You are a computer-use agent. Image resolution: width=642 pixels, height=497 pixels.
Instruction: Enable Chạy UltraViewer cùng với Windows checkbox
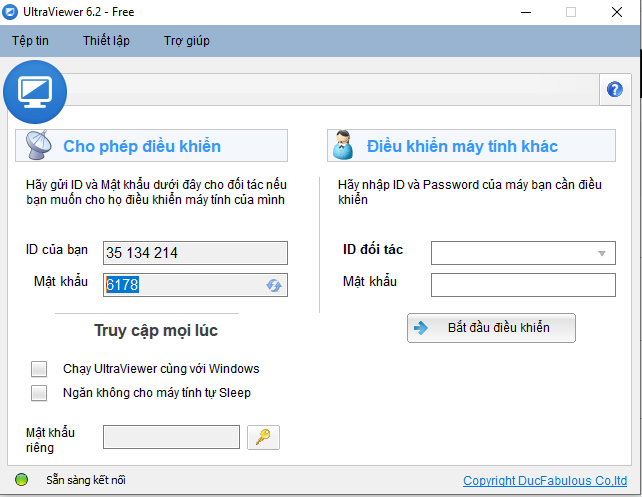[39, 369]
